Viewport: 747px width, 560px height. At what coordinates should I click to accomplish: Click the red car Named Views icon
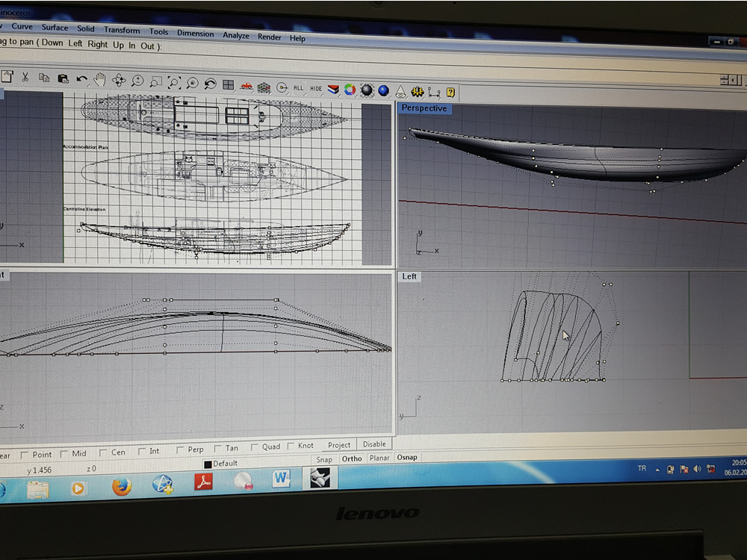[x=246, y=86]
